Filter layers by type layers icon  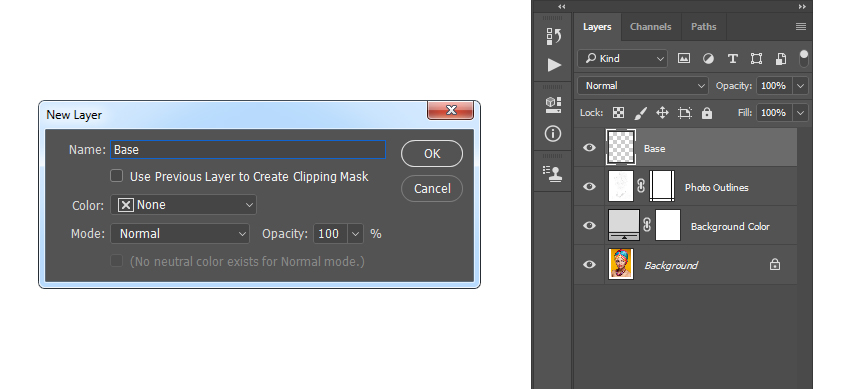(732, 59)
